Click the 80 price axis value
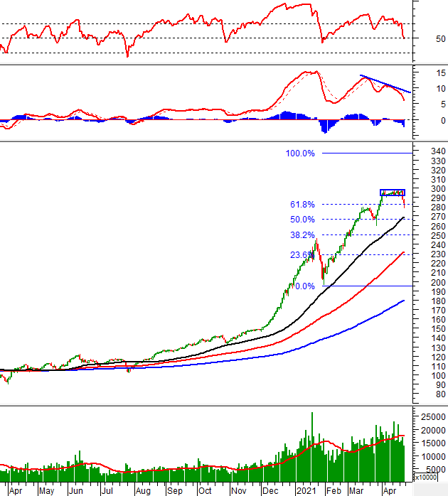The width and height of the screenshot is (448, 496). pyautogui.click(x=441, y=394)
